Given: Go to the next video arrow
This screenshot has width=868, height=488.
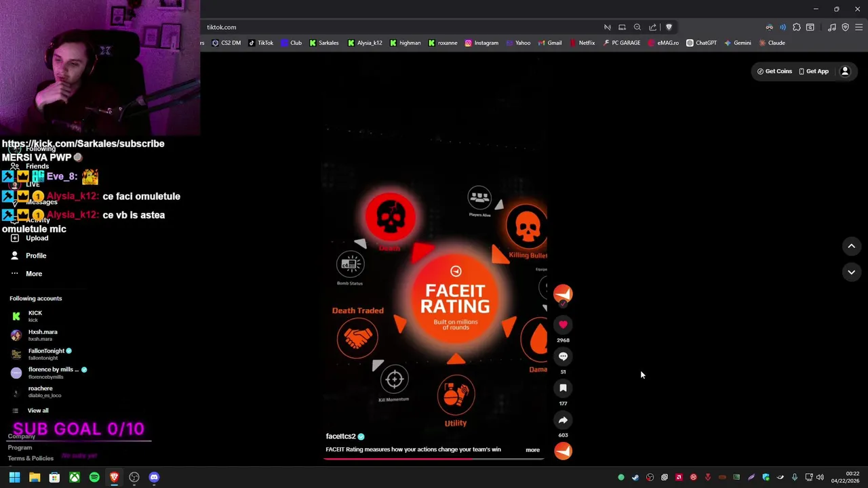Looking at the screenshot, I should click(852, 272).
